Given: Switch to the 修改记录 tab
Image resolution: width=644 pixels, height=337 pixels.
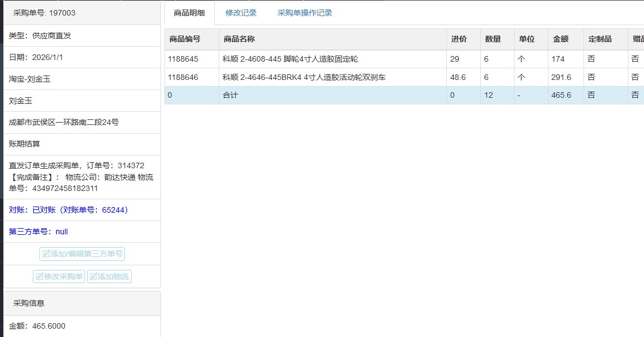Looking at the screenshot, I should click(x=241, y=13).
